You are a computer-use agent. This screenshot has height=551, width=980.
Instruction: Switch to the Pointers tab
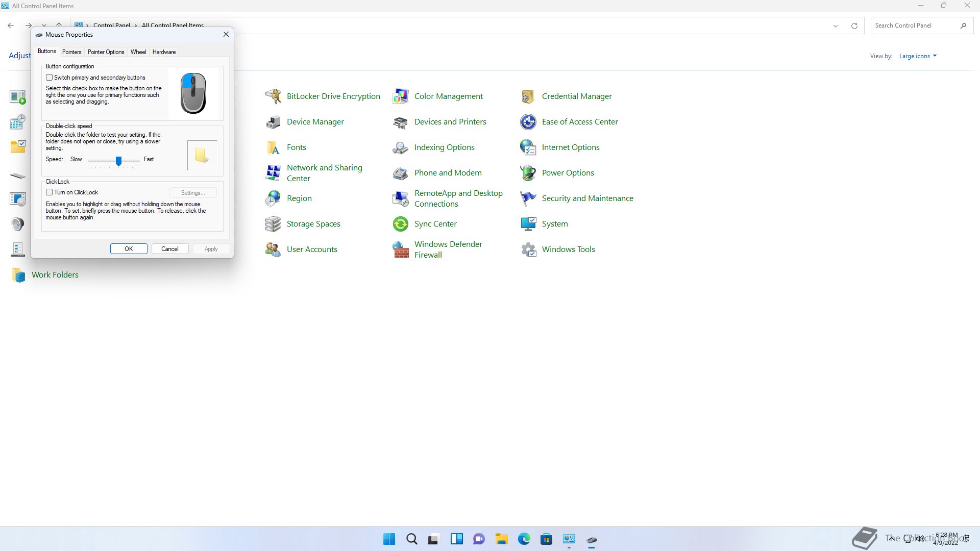coord(72,52)
